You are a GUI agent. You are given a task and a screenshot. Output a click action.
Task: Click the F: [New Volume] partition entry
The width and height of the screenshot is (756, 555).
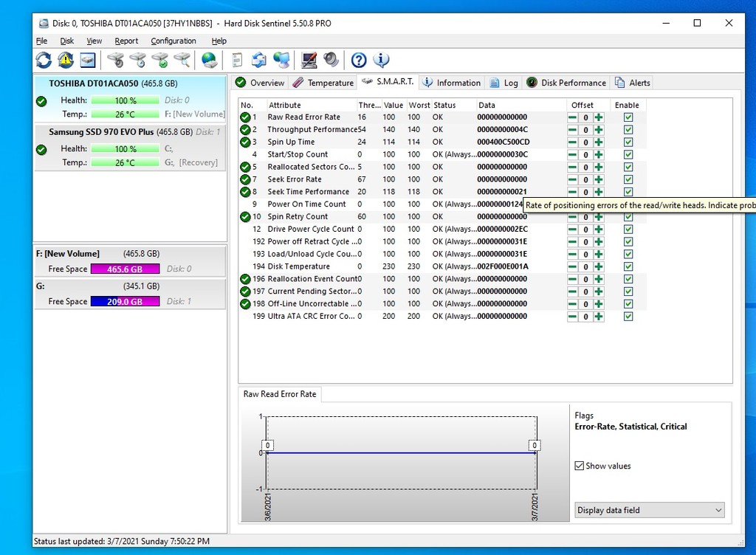click(130, 261)
